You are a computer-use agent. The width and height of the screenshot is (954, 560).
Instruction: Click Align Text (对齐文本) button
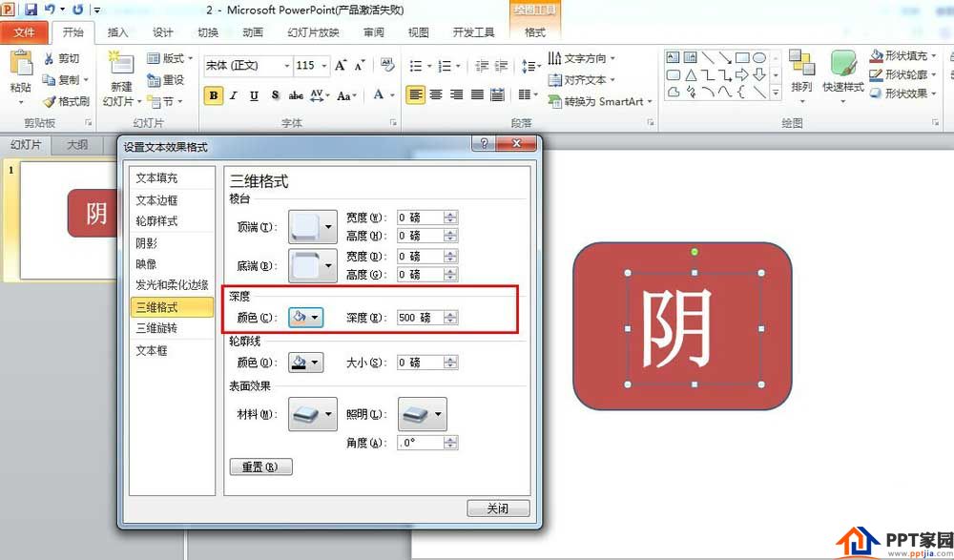point(581,80)
